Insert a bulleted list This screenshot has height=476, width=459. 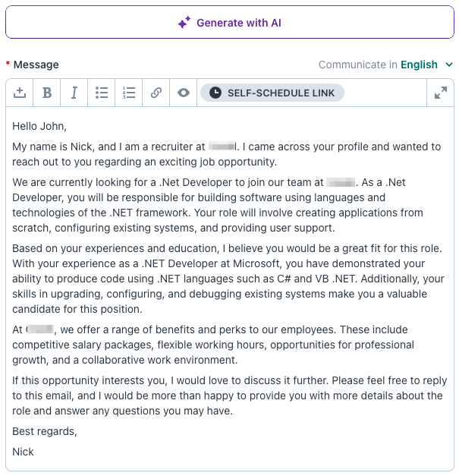(x=102, y=93)
